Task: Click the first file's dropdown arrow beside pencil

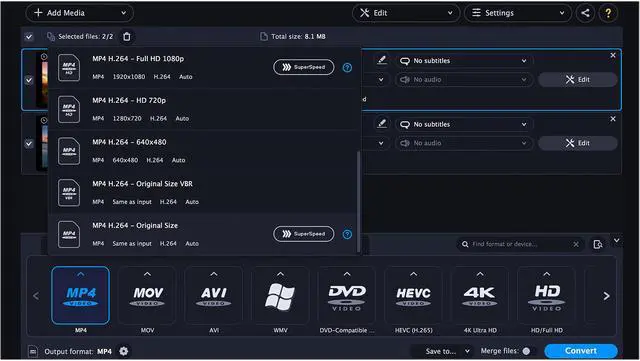Action: click(381, 80)
